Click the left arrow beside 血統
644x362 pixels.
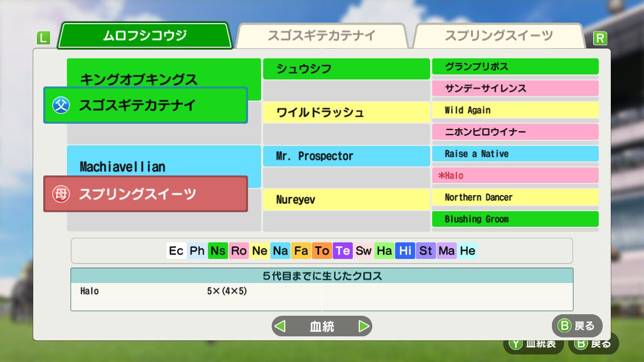click(x=280, y=326)
